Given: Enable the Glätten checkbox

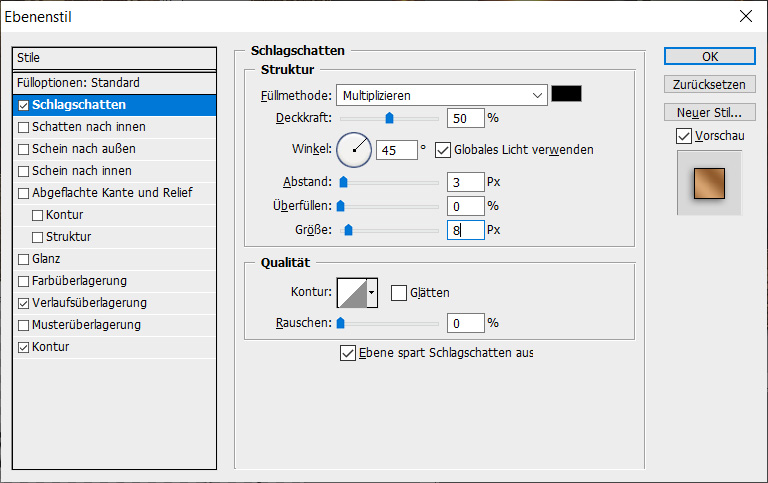Looking at the screenshot, I should click(x=399, y=293).
